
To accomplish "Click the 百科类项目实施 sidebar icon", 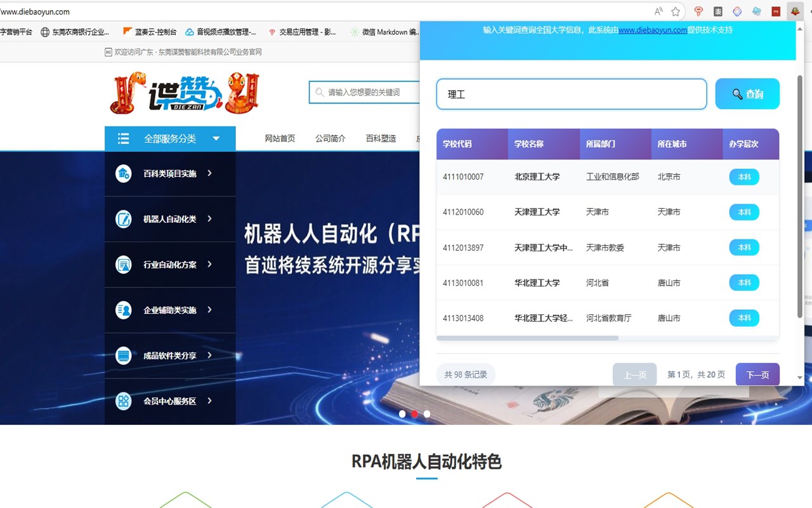I will [x=124, y=173].
